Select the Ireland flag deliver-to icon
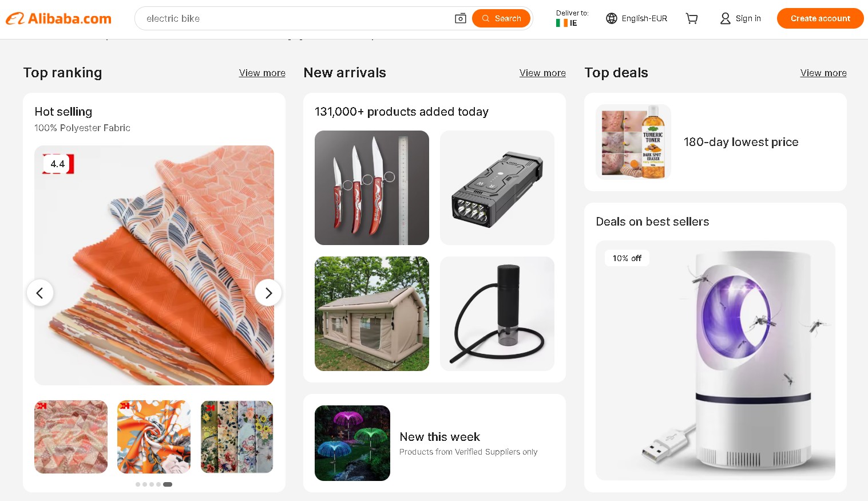 coord(561,23)
